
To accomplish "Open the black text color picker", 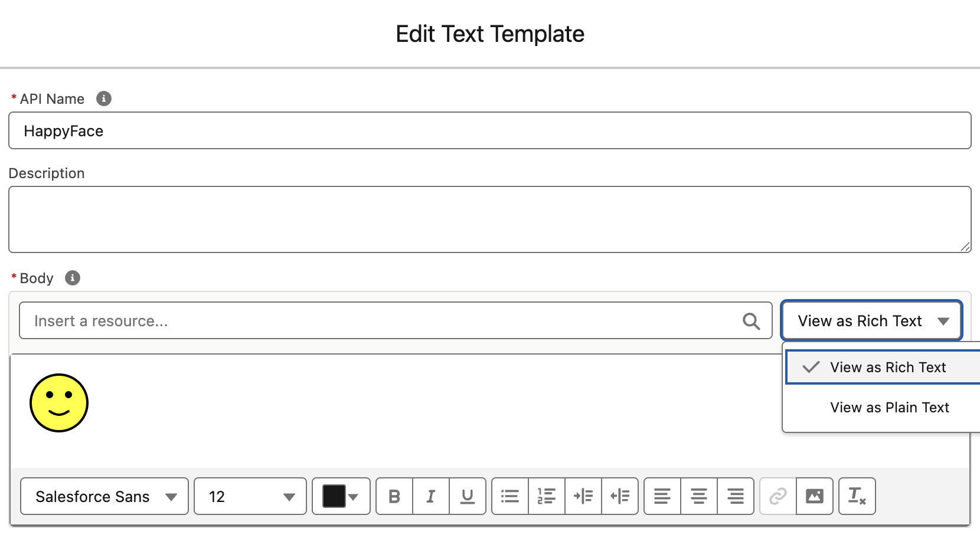I will (x=341, y=496).
